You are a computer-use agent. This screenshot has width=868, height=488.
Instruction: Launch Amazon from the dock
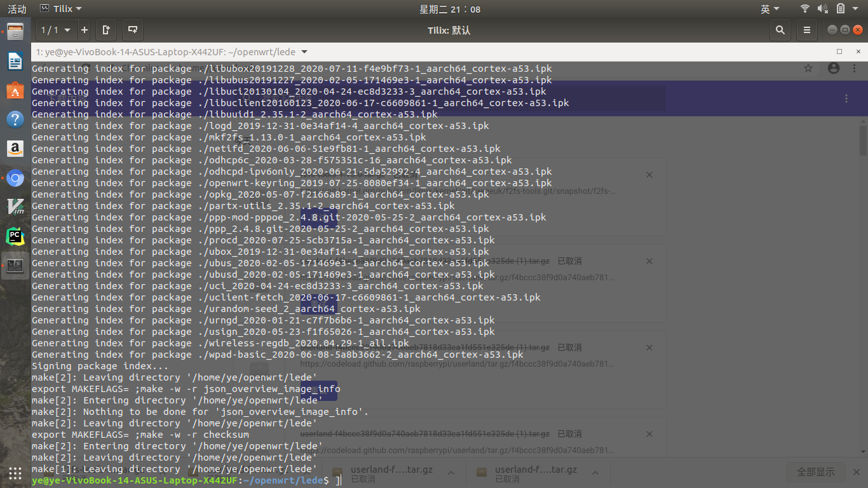click(x=15, y=149)
